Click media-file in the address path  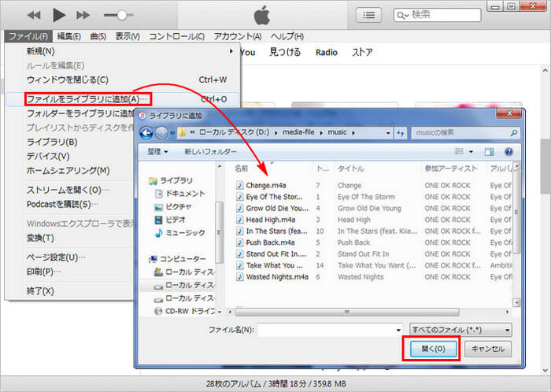[298, 132]
